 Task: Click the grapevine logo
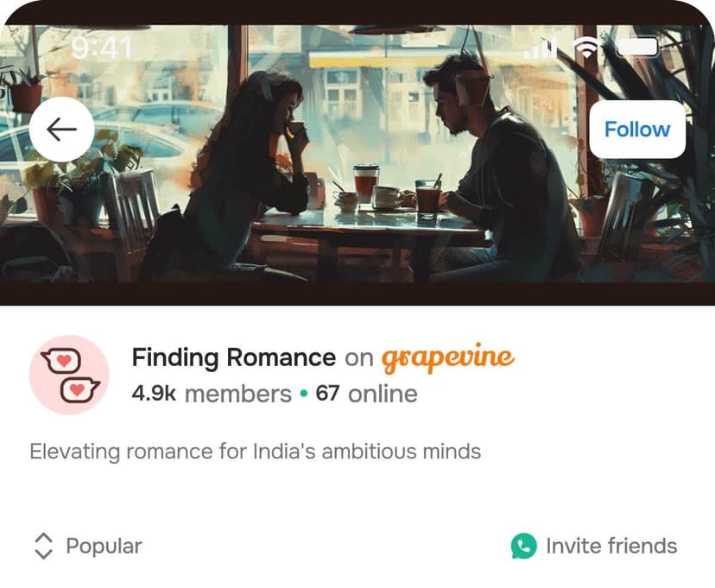coord(448,357)
